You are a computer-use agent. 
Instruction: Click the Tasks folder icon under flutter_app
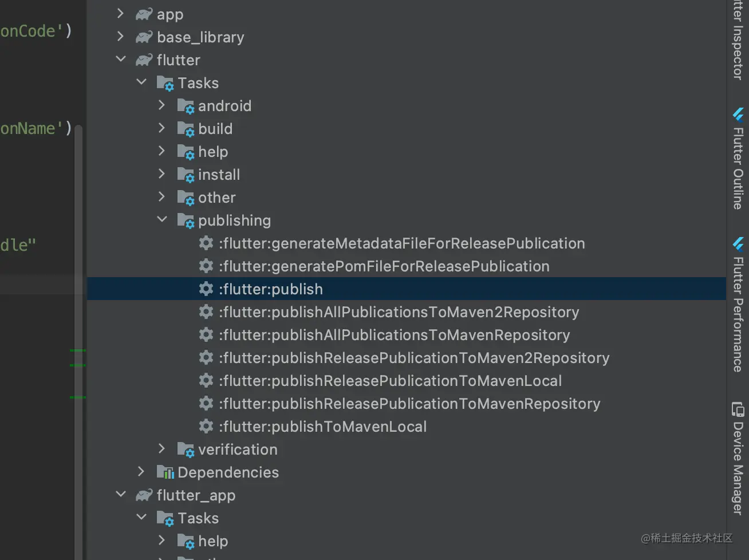point(165,519)
